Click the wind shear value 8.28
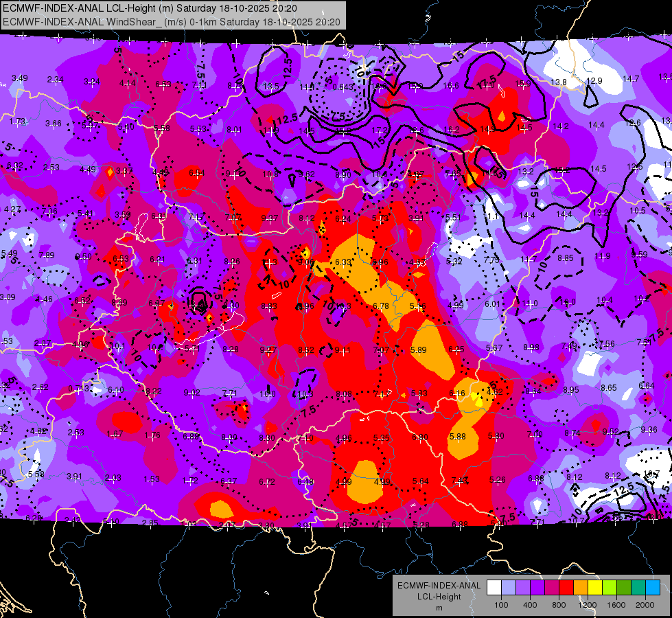This screenshot has width=672, height=618. (x=231, y=350)
